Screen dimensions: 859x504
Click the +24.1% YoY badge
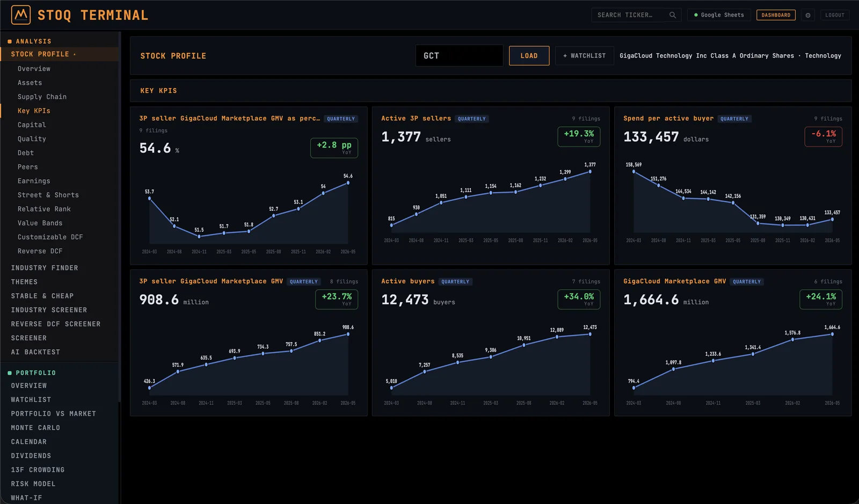821,299
